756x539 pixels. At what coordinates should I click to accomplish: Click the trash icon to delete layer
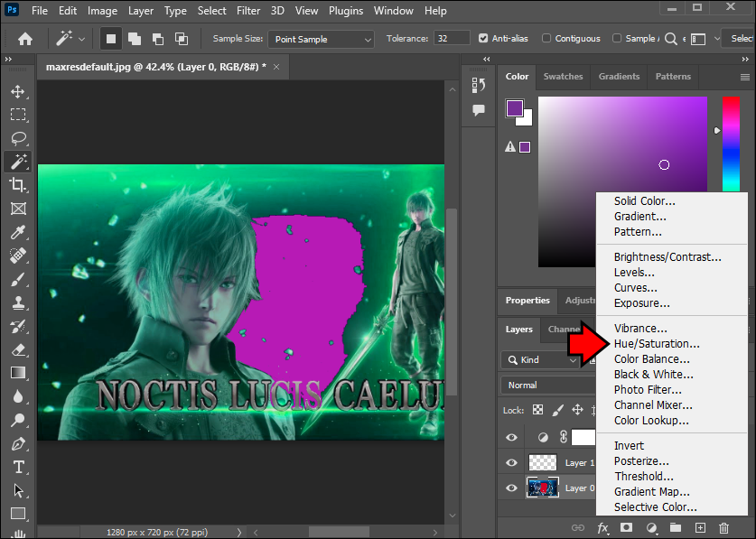click(723, 527)
